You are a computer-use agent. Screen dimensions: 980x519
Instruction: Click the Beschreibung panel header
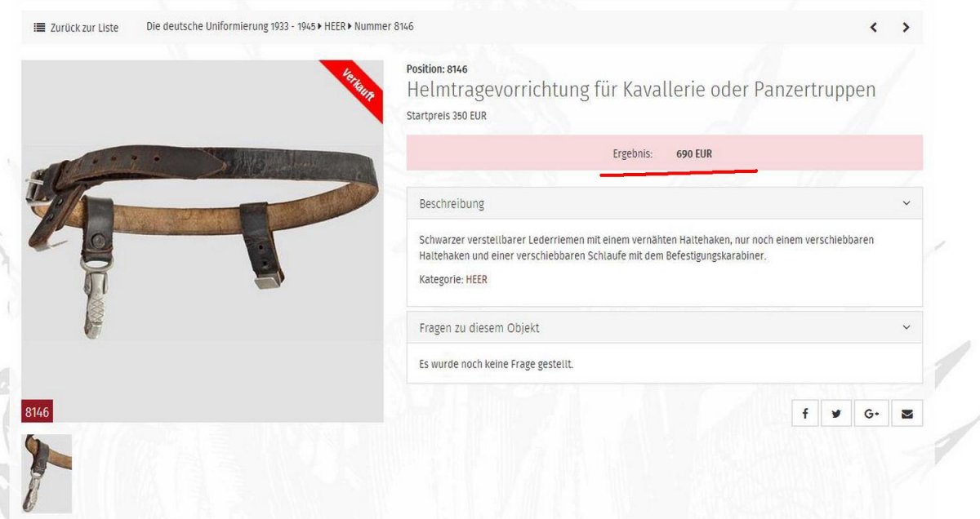pyautogui.click(x=665, y=203)
